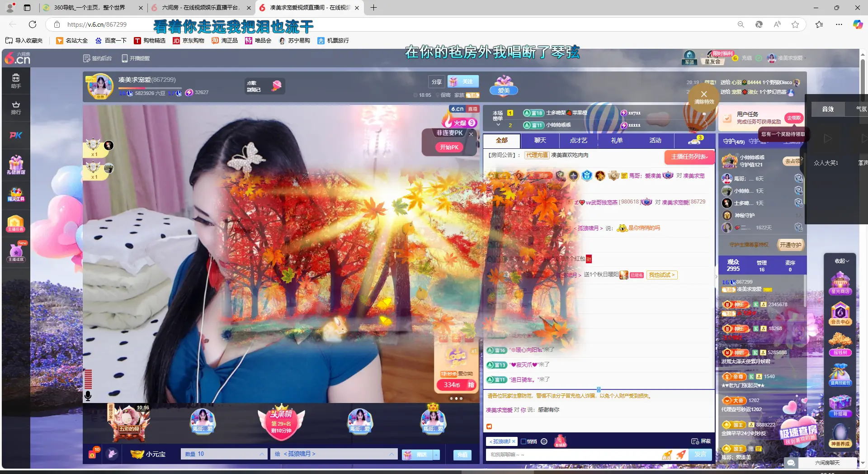Viewport: 868px width, 474px height.
Task: Click the 星友会 icon in header
Action: tap(713, 58)
